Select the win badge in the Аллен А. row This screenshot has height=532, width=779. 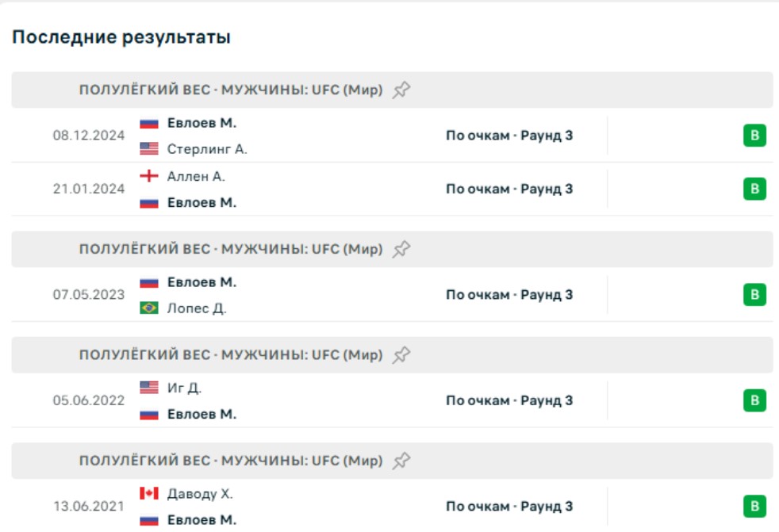(x=754, y=189)
